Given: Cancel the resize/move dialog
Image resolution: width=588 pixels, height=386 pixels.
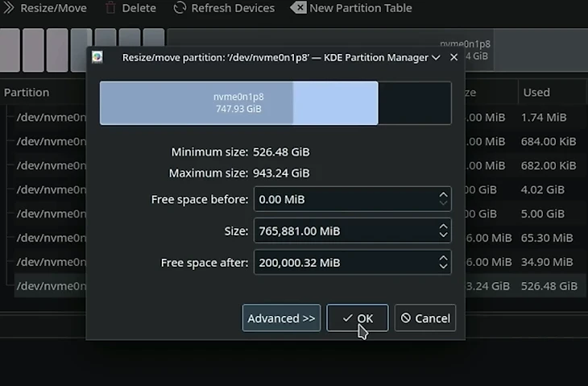Looking at the screenshot, I should [425, 318].
